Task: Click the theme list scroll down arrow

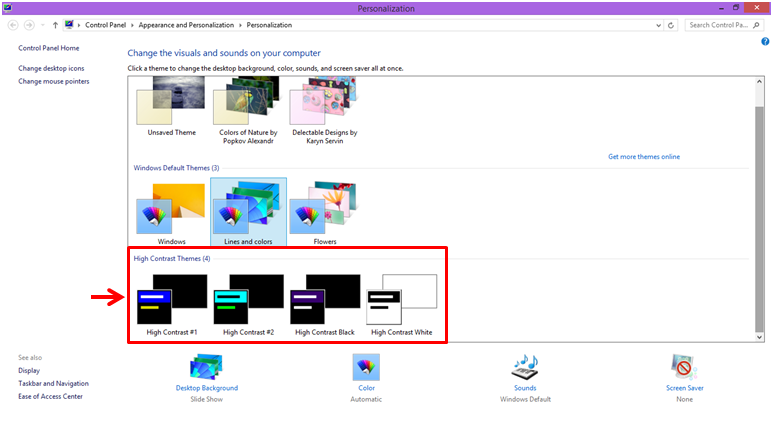Action: pyautogui.click(x=759, y=337)
